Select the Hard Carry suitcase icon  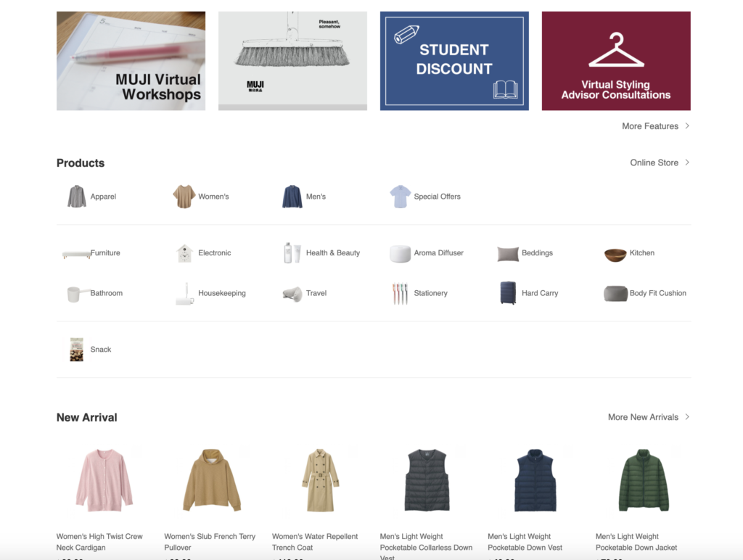(x=508, y=293)
